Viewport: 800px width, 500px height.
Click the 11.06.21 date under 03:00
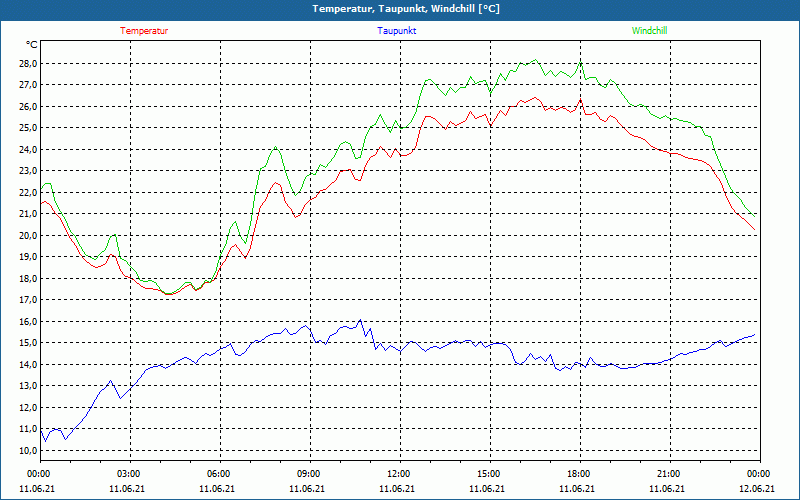(x=127, y=489)
